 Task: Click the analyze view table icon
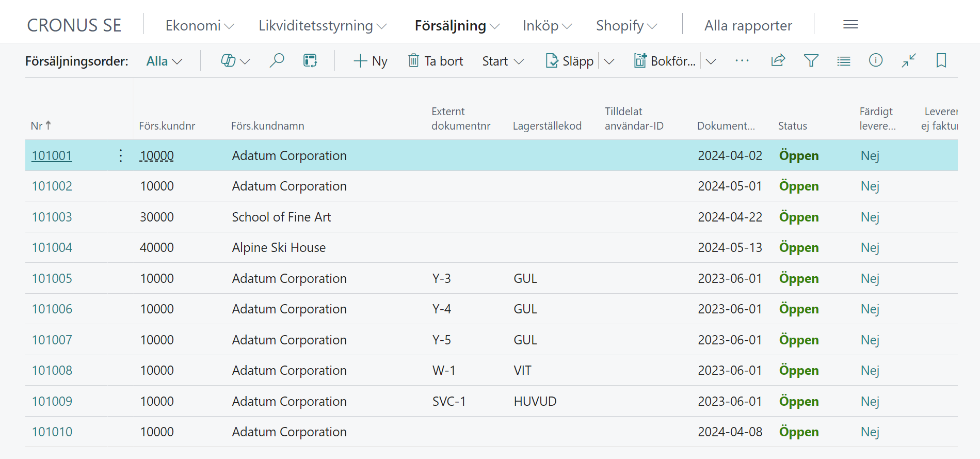310,61
